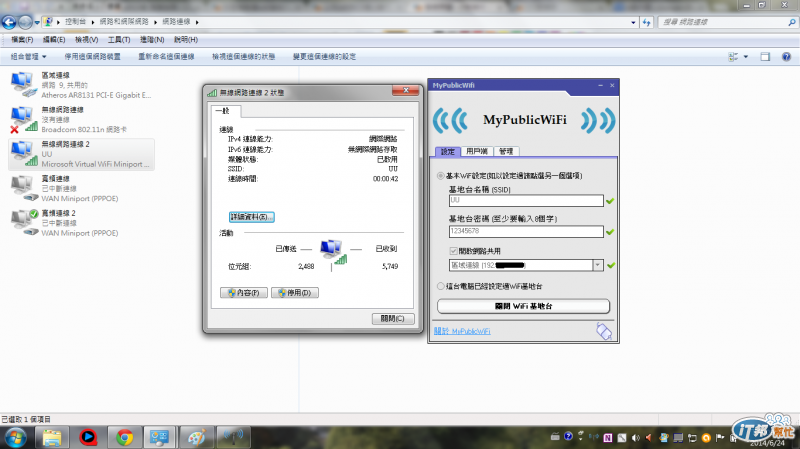Click the orange circular tray icon
The width and height of the screenshot is (800, 449).
click(706, 438)
